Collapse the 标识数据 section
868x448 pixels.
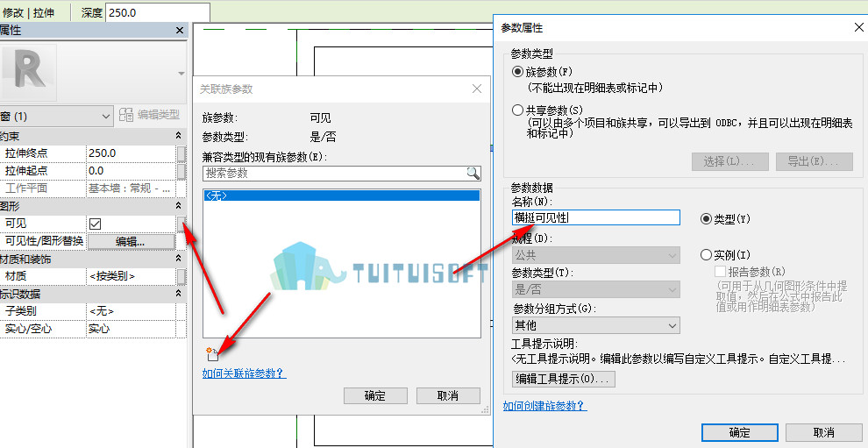[178, 294]
